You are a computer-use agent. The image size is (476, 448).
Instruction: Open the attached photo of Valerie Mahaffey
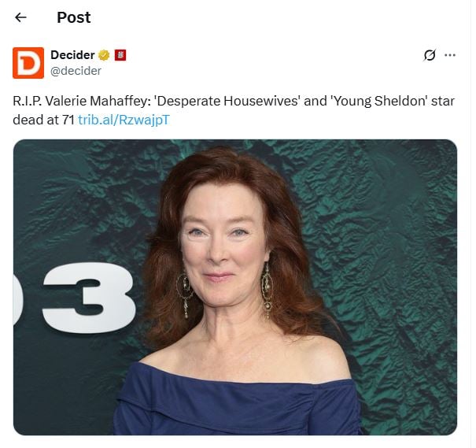click(x=235, y=287)
